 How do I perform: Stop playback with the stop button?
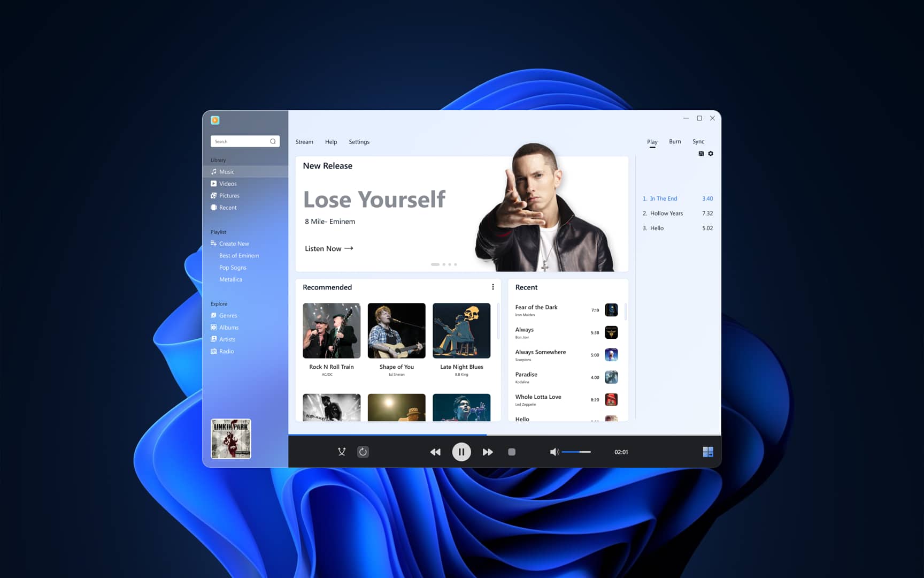511,452
